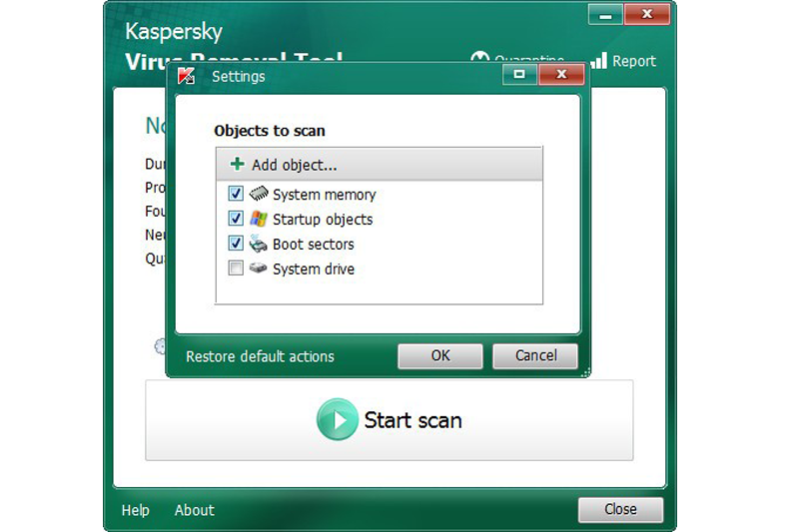Close the Kaspersky main window with red X
The width and height of the screenshot is (799, 532).
[646, 15]
